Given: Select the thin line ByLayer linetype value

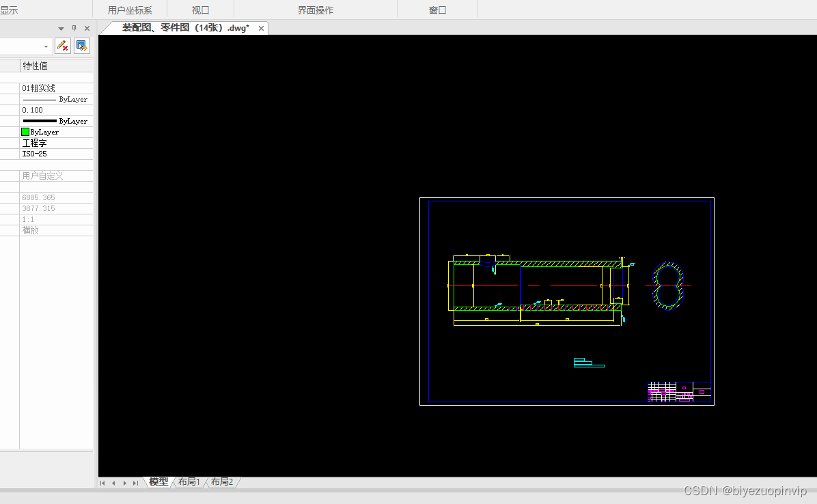Looking at the screenshot, I should click(x=56, y=100).
